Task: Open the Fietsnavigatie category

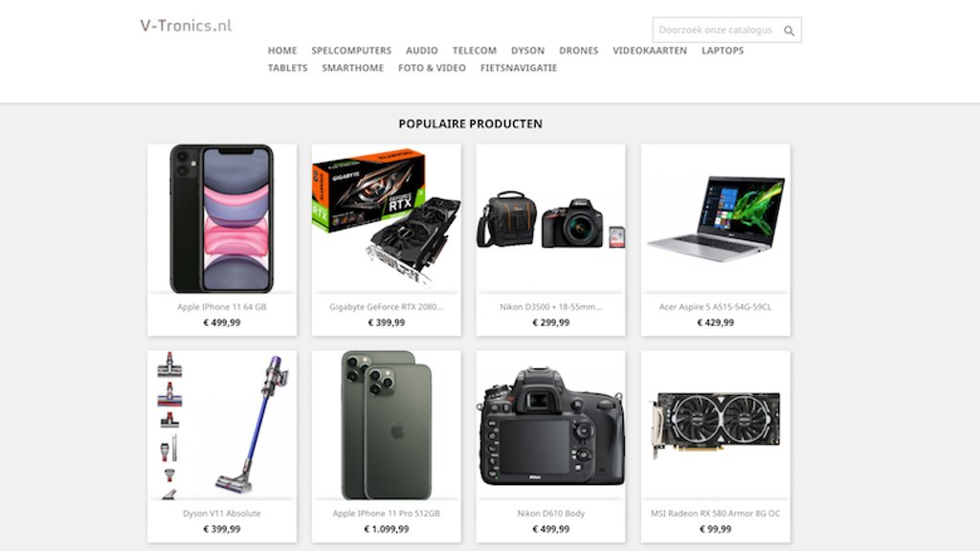Action: pyautogui.click(x=518, y=68)
